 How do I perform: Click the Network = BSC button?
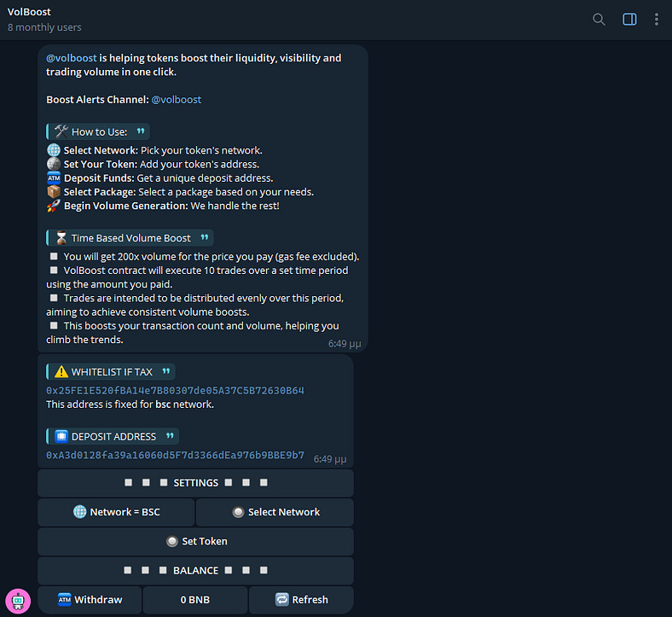[x=116, y=512]
